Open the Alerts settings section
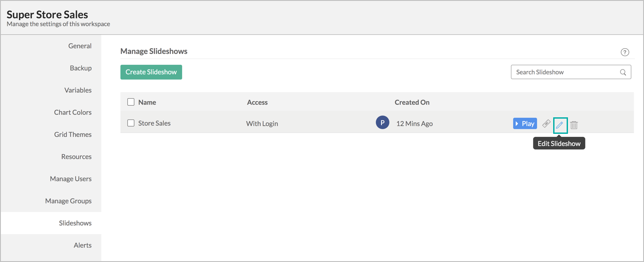This screenshot has width=644, height=262. coord(83,245)
